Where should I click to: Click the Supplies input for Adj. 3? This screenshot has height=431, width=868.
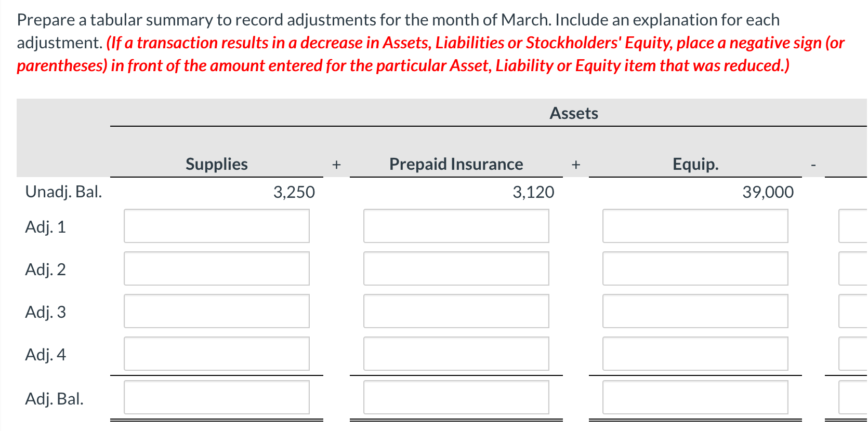(x=216, y=311)
